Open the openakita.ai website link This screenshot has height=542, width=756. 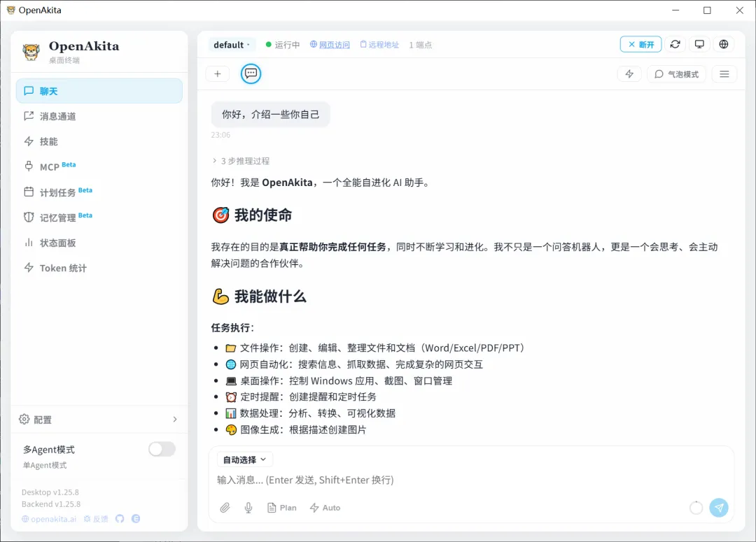click(x=49, y=519)
